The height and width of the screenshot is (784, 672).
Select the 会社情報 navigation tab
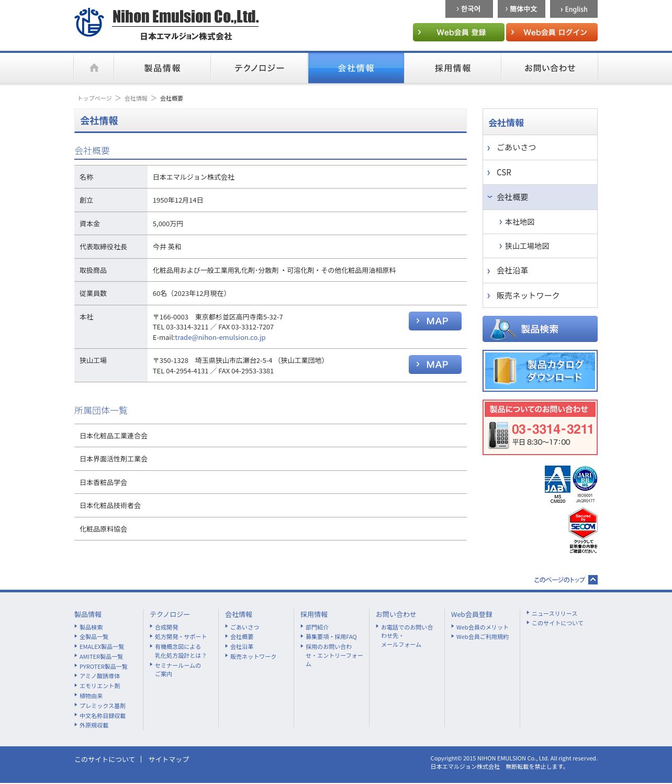(356, 68)
